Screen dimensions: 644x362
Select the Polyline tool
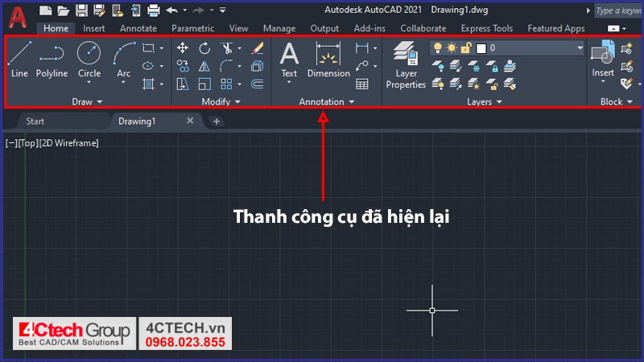(52, 59)
